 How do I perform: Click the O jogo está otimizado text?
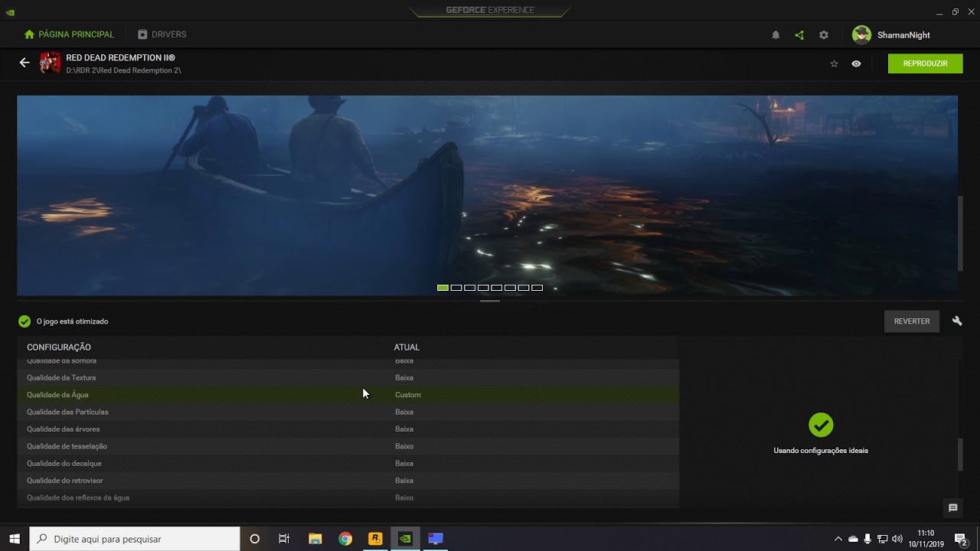pyautogui.click(x=73, y=321)
